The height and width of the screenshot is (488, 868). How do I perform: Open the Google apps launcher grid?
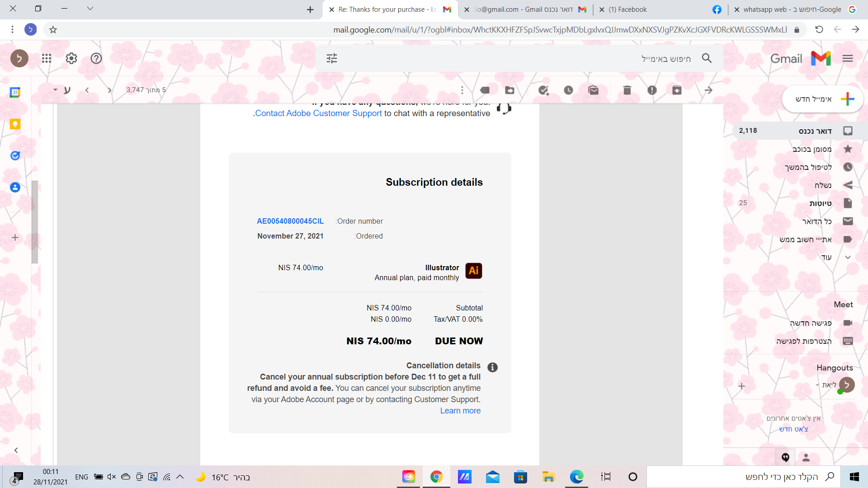46,58
